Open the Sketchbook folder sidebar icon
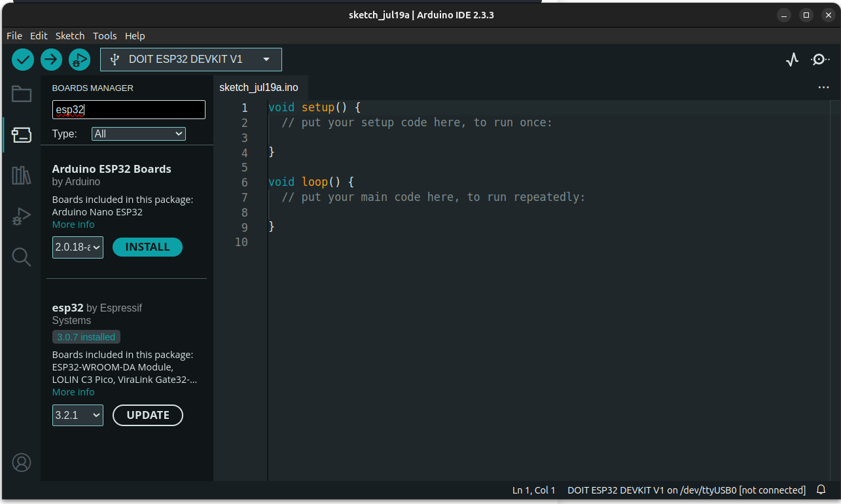Image resolution: width=841 pixels, height=504 pixels. pos(22,94)
